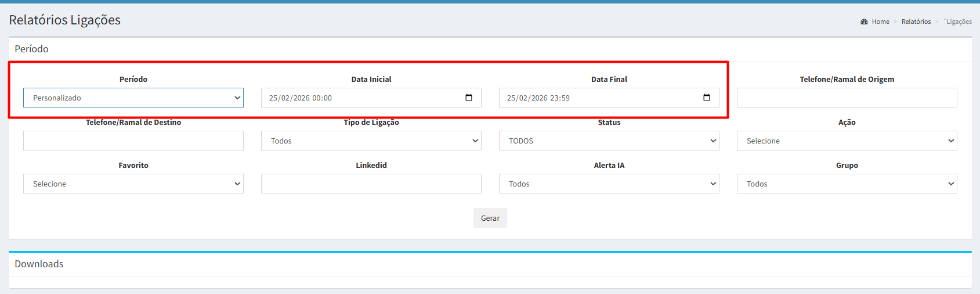Open Relatórios breadcrumb link
980x294 pixels.
click(916, 21)
